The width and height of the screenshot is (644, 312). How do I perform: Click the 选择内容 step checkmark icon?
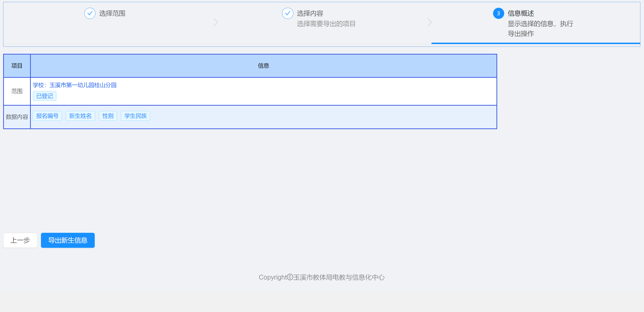tap(288, 13)
